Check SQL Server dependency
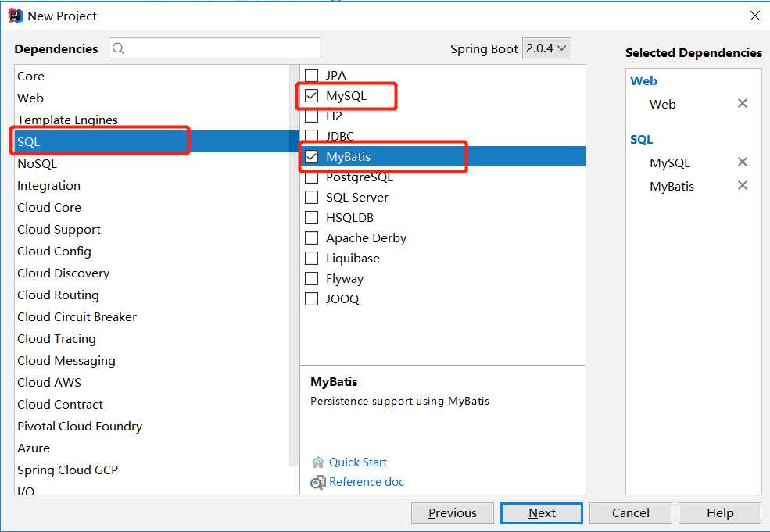This screenshot has width=770, height=532. (311, 198)
